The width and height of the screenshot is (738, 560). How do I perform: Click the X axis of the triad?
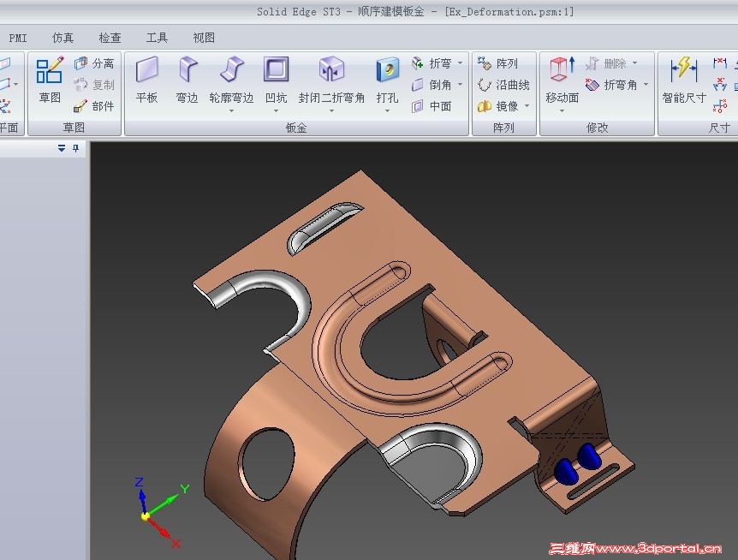164,531
